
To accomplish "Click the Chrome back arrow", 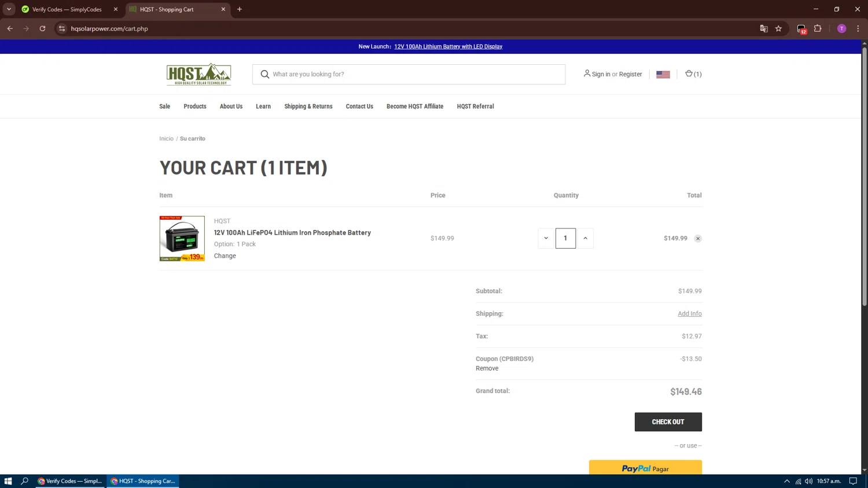I will click(x=10, y=28).
